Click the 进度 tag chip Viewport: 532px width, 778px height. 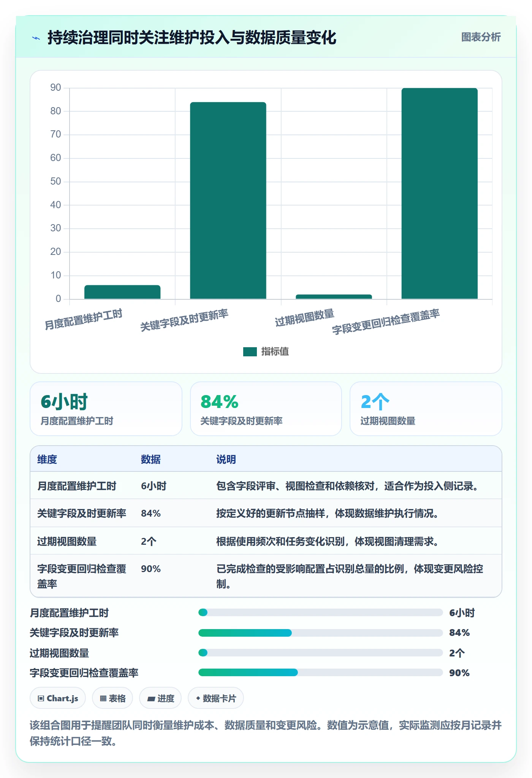click(x=160, y=698)
